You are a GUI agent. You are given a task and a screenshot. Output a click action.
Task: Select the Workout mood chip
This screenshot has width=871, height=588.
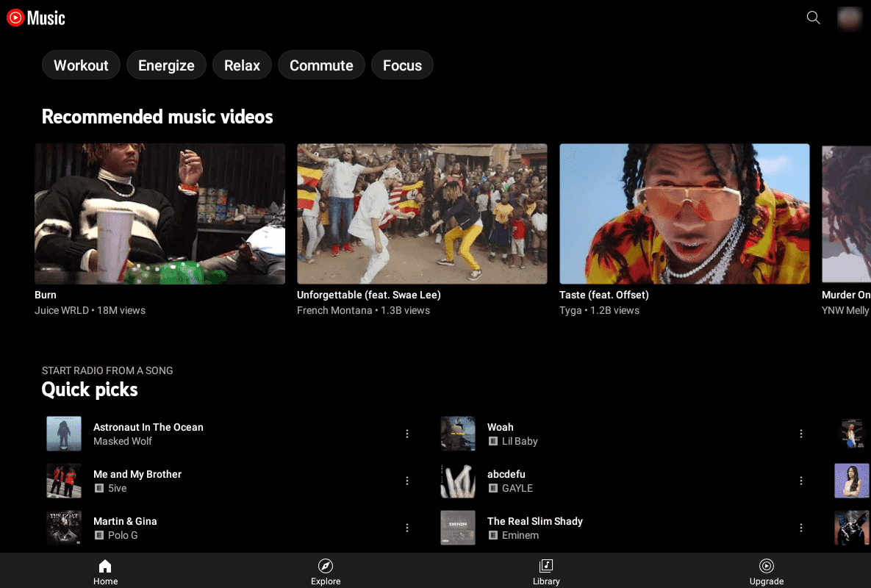(81, 65)
